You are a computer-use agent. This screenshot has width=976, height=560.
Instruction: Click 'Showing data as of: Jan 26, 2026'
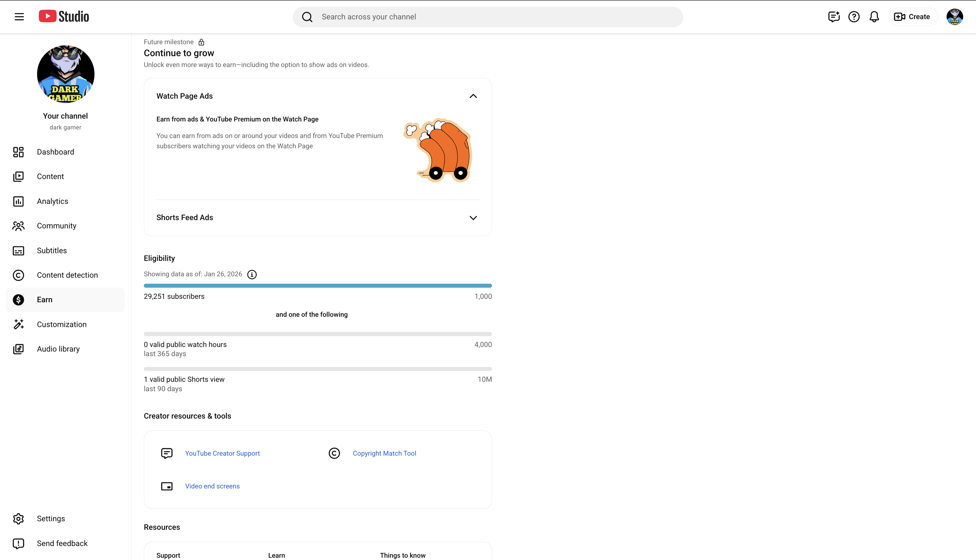[193, 274]
